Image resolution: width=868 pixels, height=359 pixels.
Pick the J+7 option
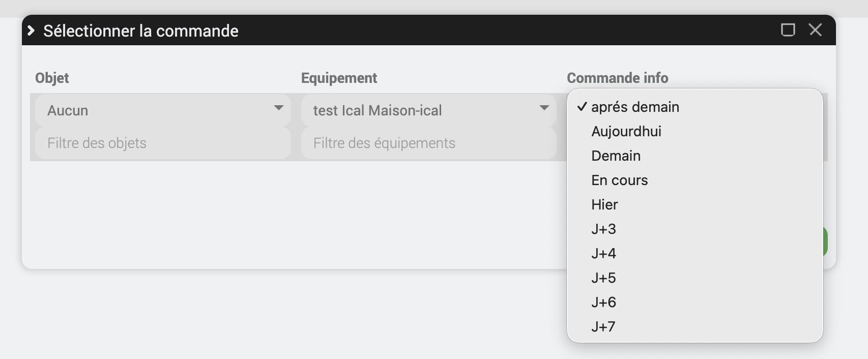click(x=603, y=326)
